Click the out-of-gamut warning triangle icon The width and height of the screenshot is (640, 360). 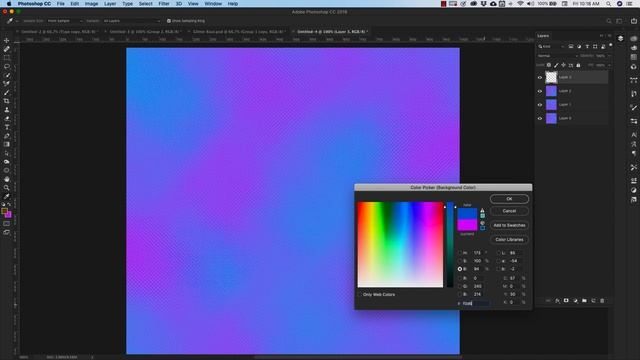(482, 211)
